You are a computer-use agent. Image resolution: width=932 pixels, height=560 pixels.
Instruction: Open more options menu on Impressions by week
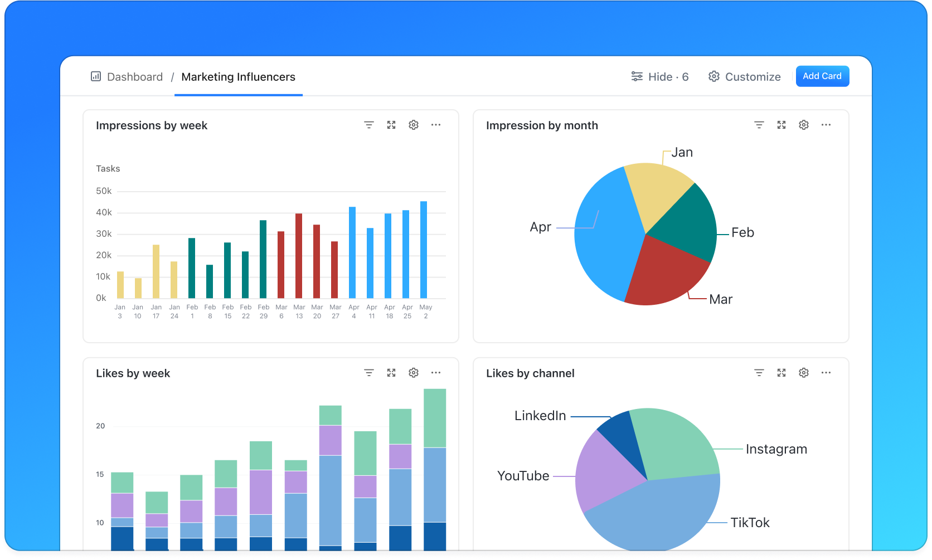coord(435,125)
